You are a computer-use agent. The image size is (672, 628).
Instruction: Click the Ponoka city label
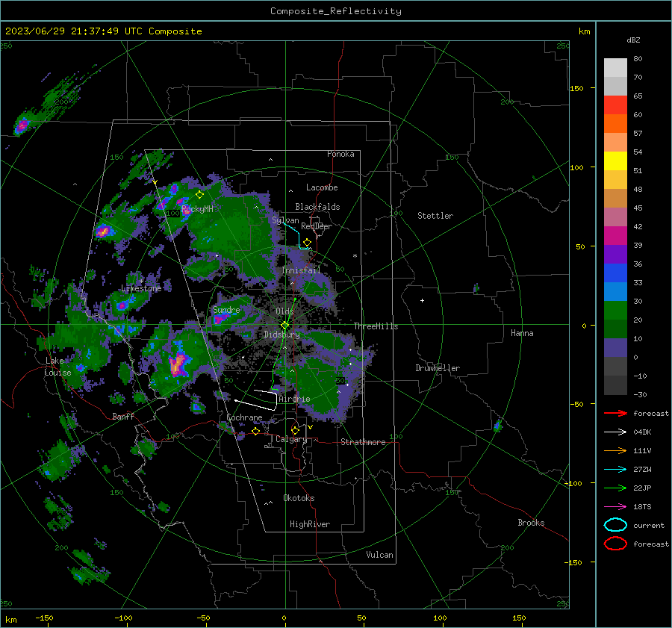click(340, 154)
